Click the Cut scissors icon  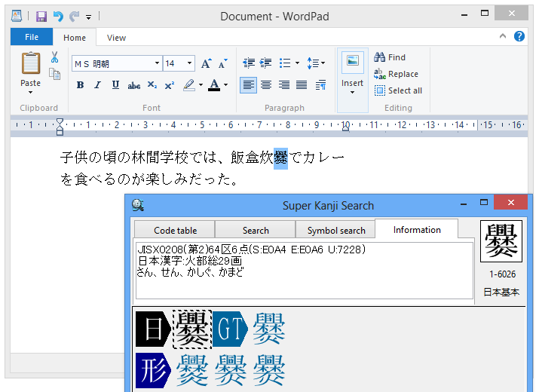pos(55,57)
